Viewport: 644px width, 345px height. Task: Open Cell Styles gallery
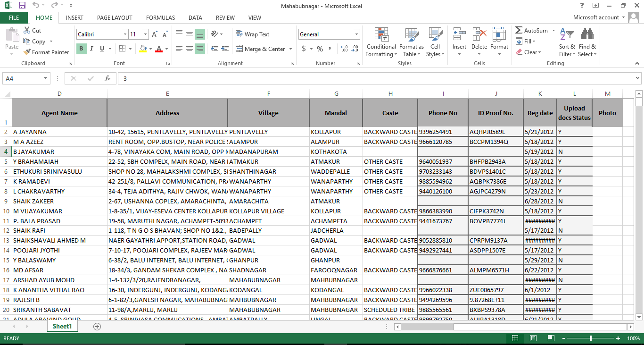coord(435,42)
